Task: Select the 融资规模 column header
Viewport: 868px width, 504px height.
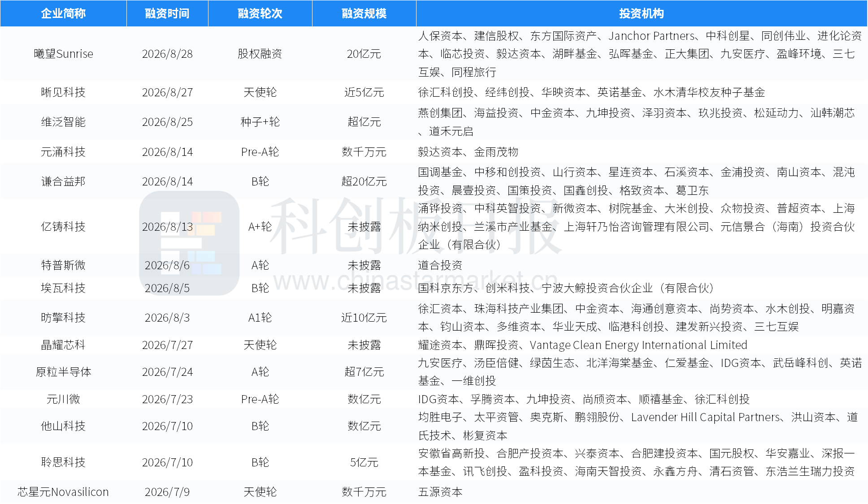Action: [364, 13]
